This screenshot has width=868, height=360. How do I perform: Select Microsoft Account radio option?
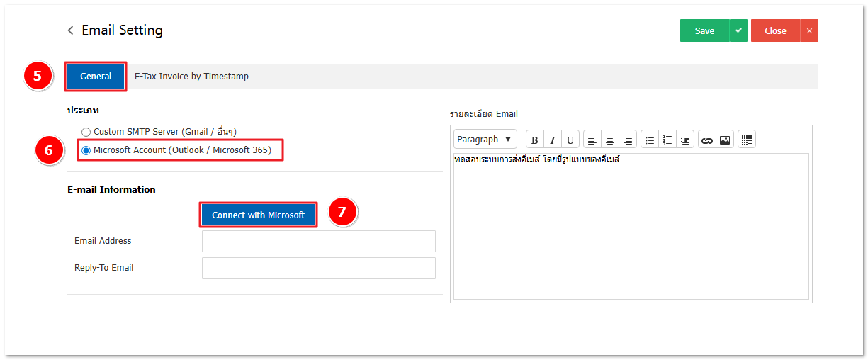pyautogui.click(x=86, y=150)
